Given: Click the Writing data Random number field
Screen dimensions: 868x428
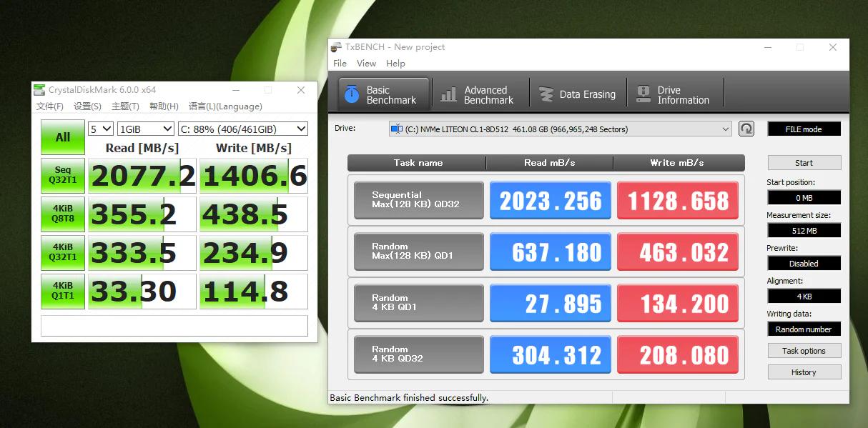Looking at the screenshot, I should click(x=804, y=329).
